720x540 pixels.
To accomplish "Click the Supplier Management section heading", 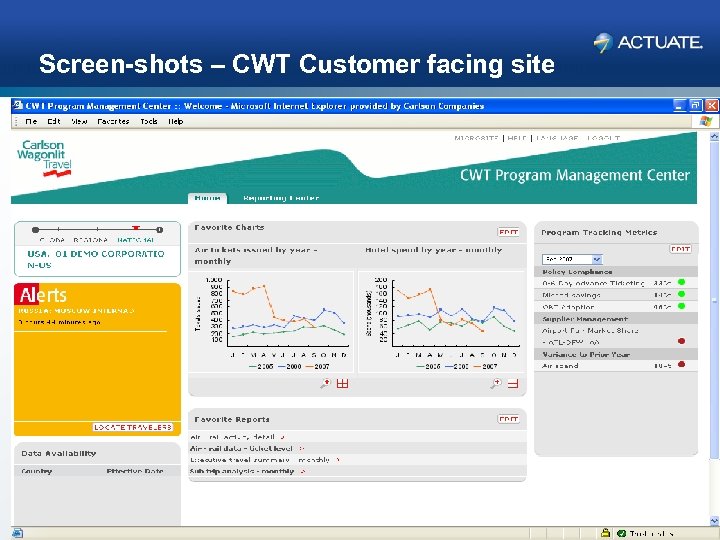I will pyautogui.click(x=585, y=319).
